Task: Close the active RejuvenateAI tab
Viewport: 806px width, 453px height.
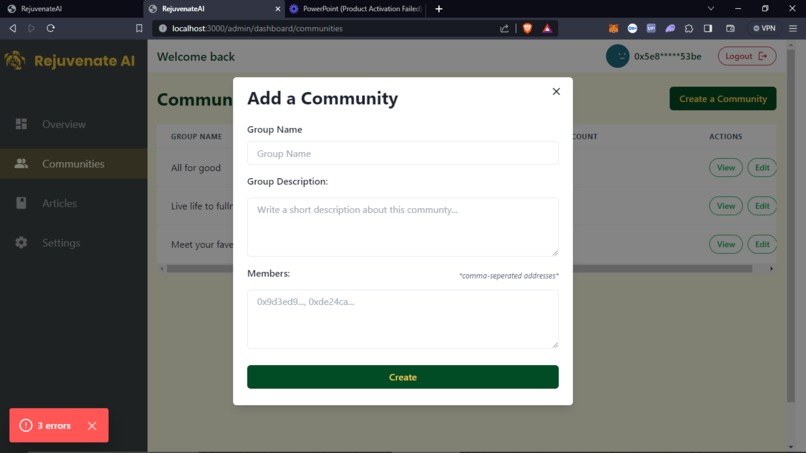Action: (278, 9)
